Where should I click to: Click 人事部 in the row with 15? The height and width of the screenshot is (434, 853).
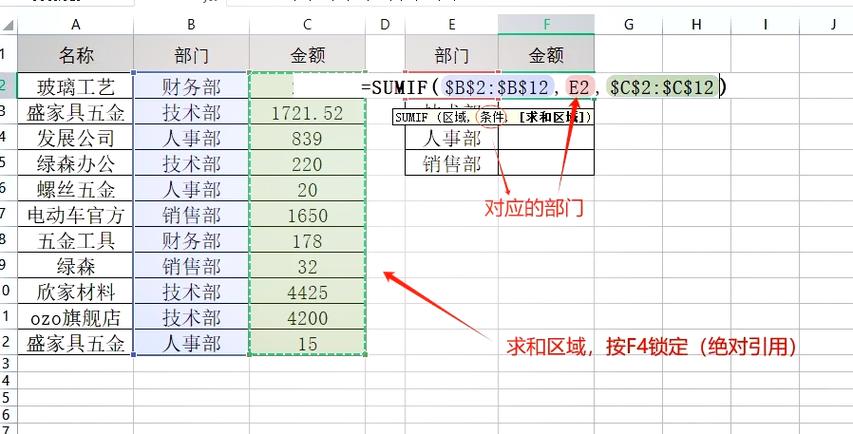(191, 343)
